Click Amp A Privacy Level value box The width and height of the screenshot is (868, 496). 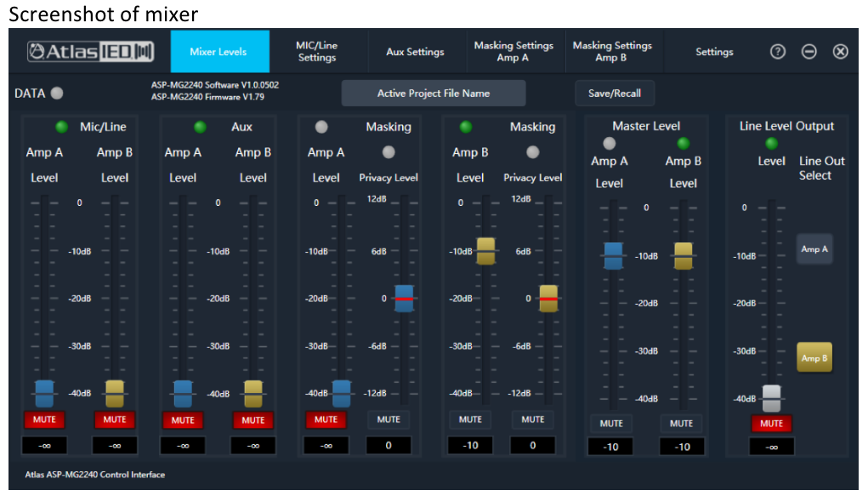pos(389,445)
